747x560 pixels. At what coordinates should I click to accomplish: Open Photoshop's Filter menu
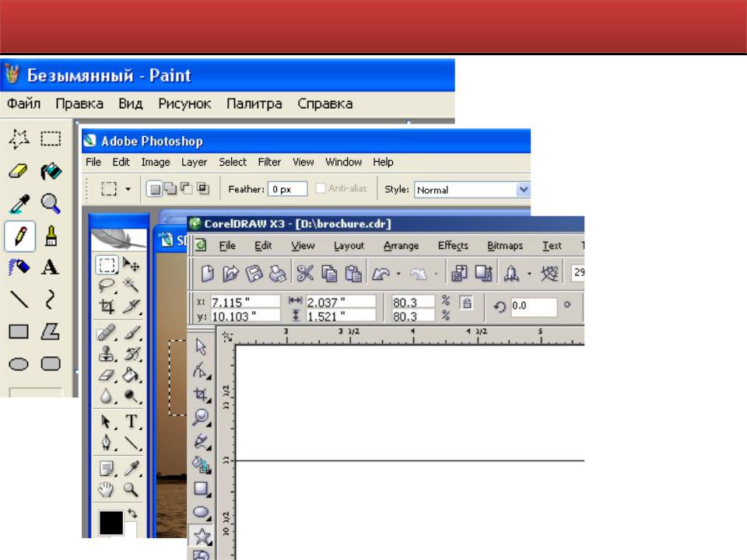pos(269,162)
